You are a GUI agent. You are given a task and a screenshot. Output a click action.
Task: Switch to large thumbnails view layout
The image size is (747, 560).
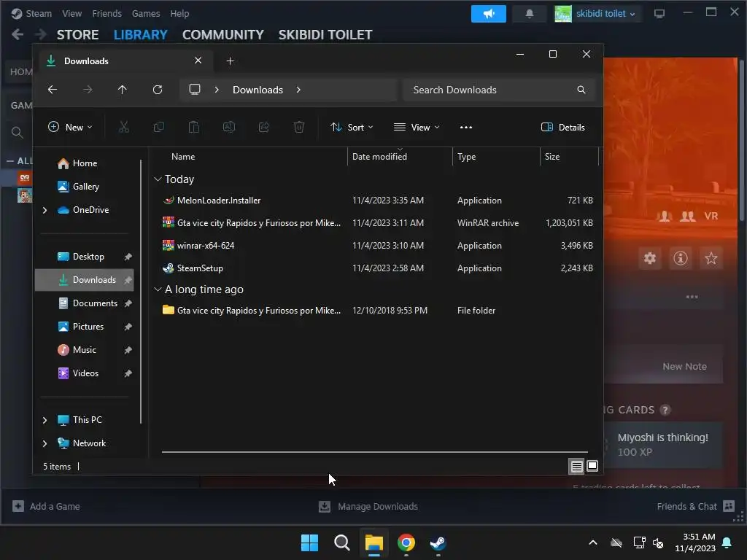tap(592, 466)
